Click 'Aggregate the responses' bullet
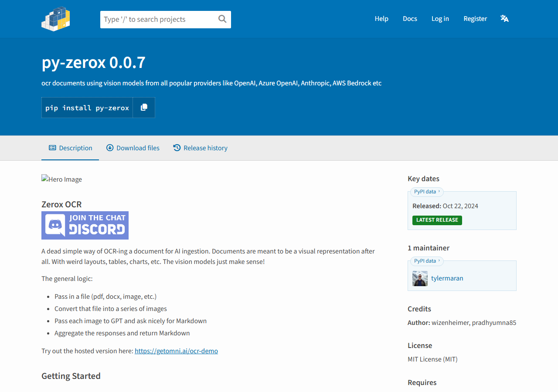The height and width of the screenshot is (392, 558). pos(122,333)
